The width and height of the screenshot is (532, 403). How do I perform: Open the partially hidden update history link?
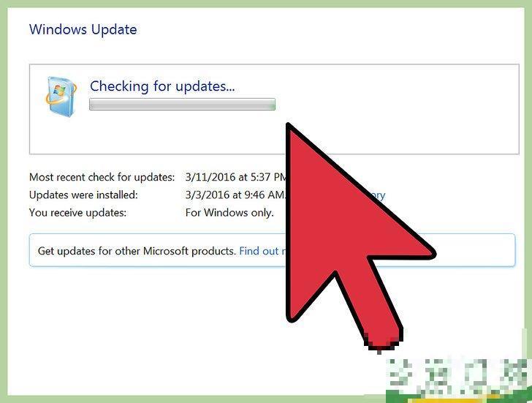377,195
